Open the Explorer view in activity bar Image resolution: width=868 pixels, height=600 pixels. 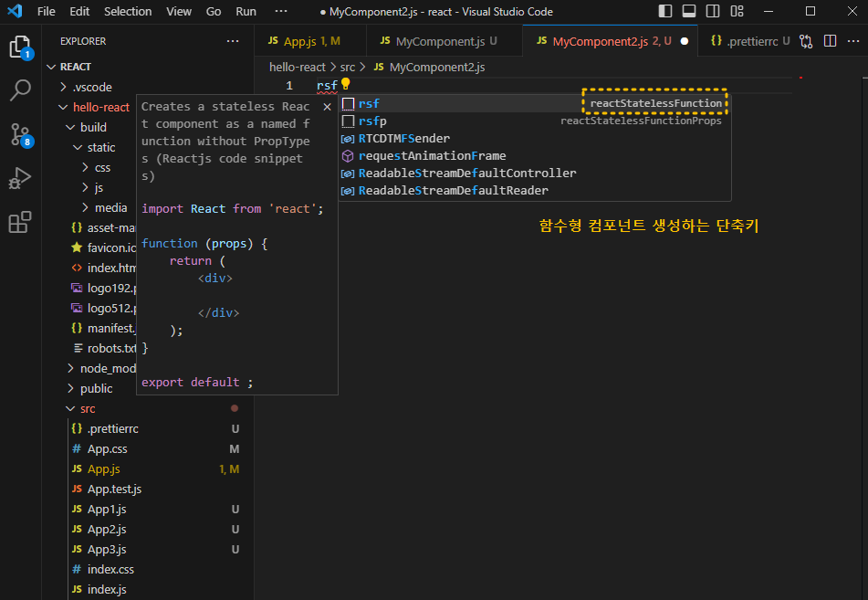tap(20, 47)
